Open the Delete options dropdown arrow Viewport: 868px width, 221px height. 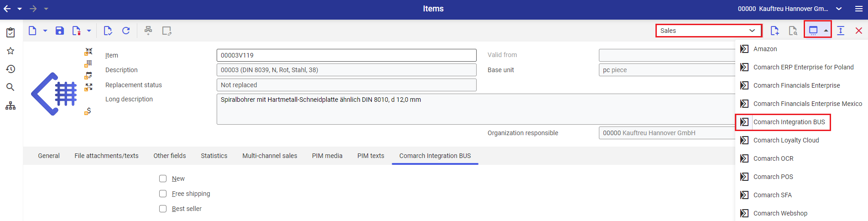89,31
